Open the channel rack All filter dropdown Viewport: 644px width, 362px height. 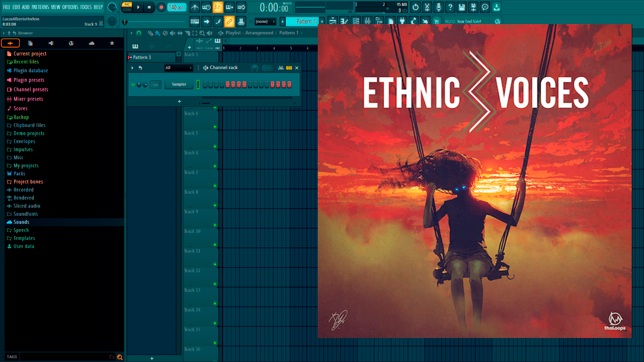click(x=179, y=68)
